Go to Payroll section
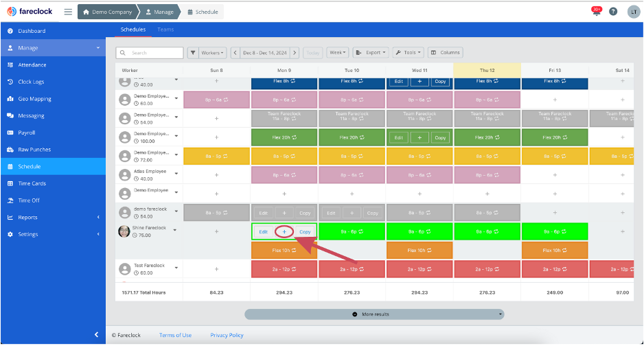The width and height of the screenshot is (644, 346). pyautogui.click(x=53, y=132)
